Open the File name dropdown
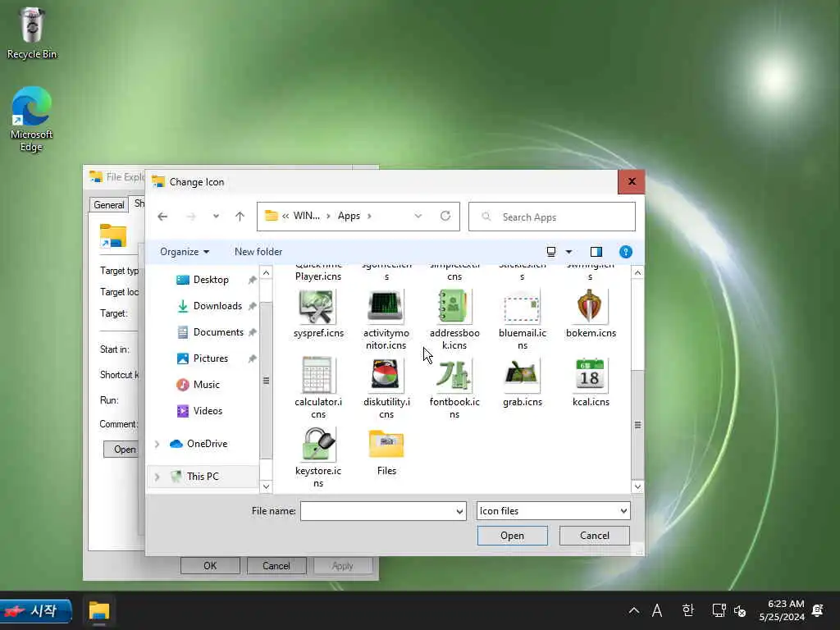The width and height of the screenshot is (840, 630). (x=459, y=511)
